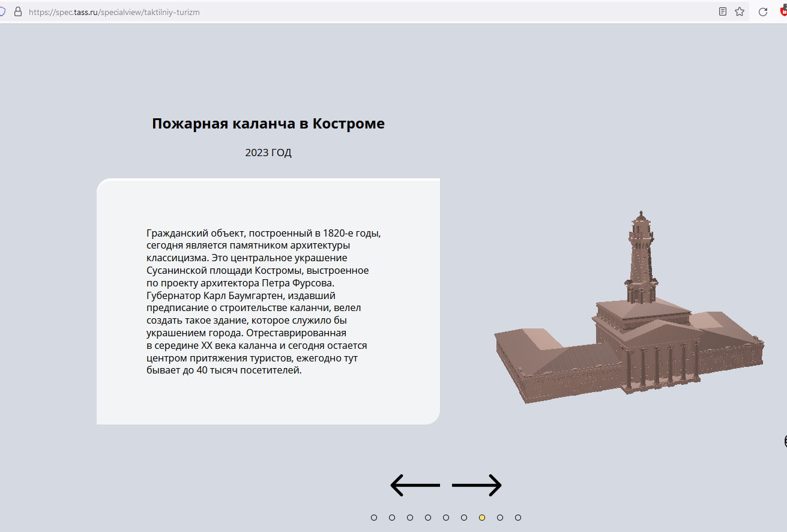Screen dimensions: 787x532
Task: Open tracking protection shield icon
Action: (x=2, y=11)
